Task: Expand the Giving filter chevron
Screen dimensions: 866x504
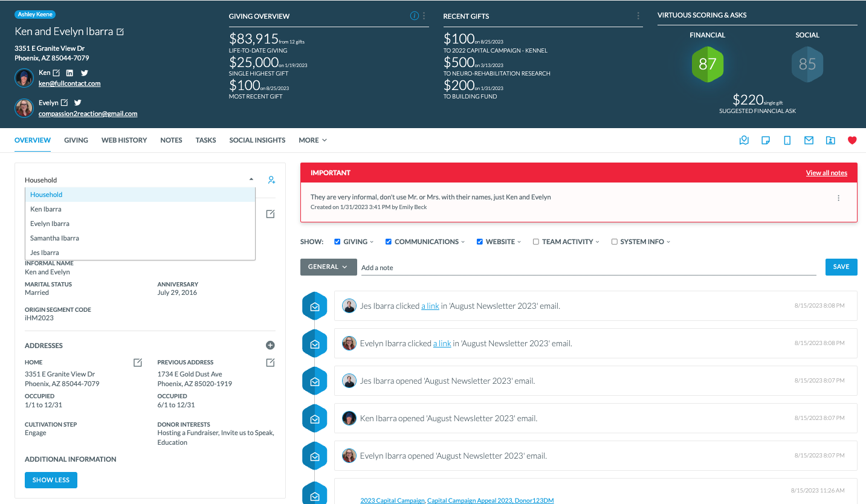Action: pos(372,242)
